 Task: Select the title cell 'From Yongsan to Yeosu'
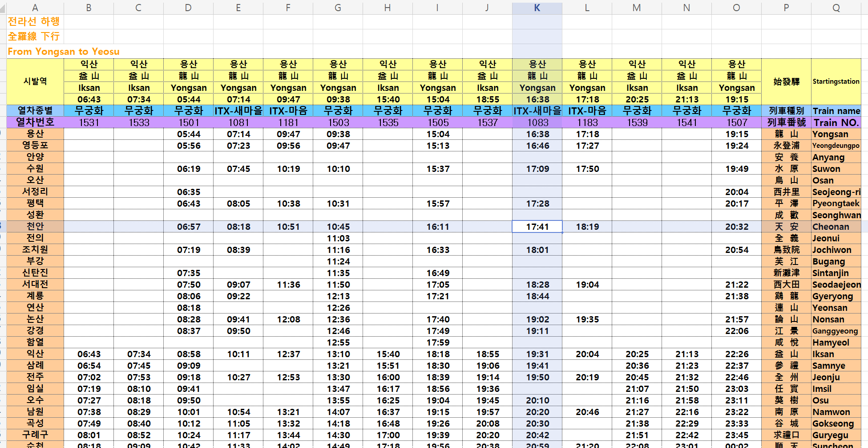tap(64, 52)
